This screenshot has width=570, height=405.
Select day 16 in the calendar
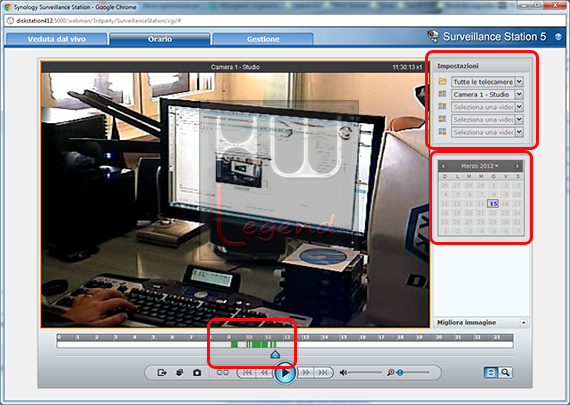(x=505, y=204)
